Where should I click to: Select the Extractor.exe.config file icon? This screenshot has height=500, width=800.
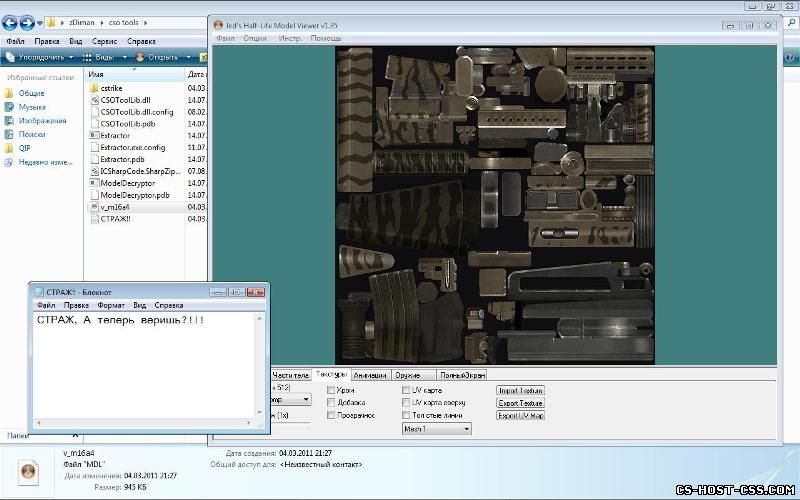point(94,147)
